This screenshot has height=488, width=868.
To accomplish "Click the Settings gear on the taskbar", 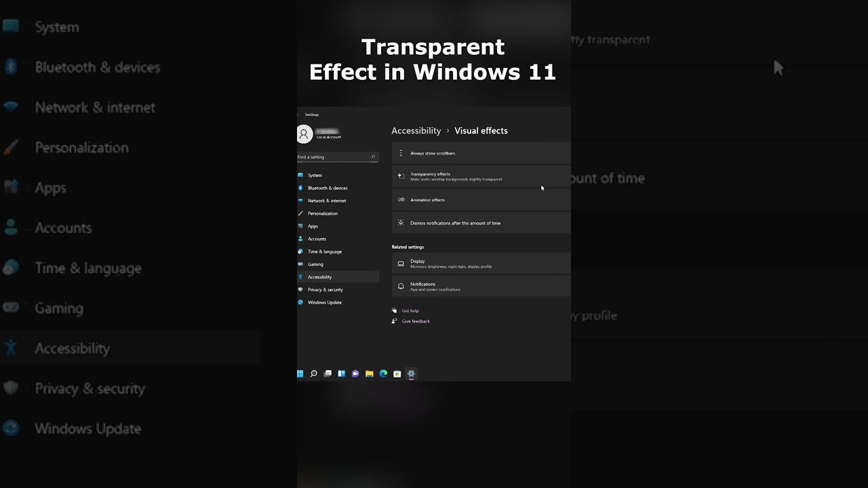I will click(x=411, y=373).
